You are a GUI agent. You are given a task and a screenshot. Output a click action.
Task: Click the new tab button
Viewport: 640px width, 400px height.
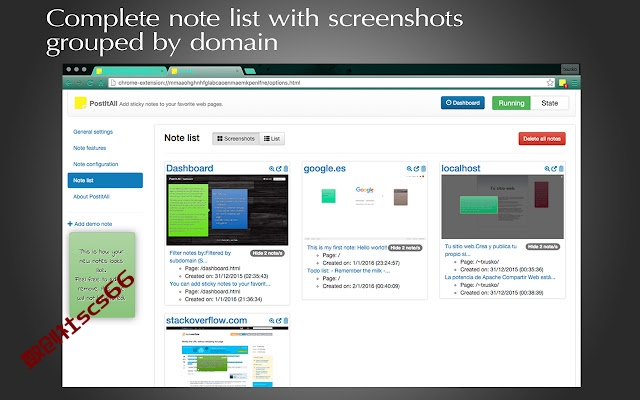(250, 71)
